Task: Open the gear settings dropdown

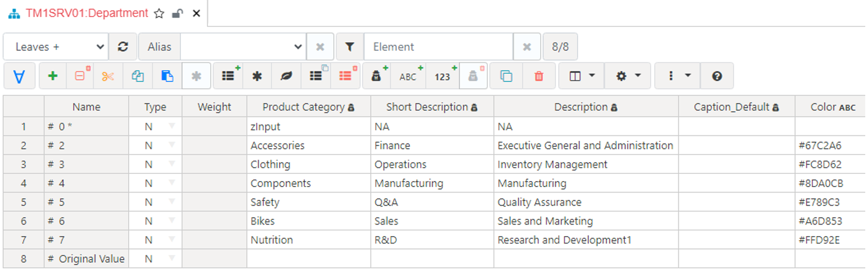Action: (628, 76)
